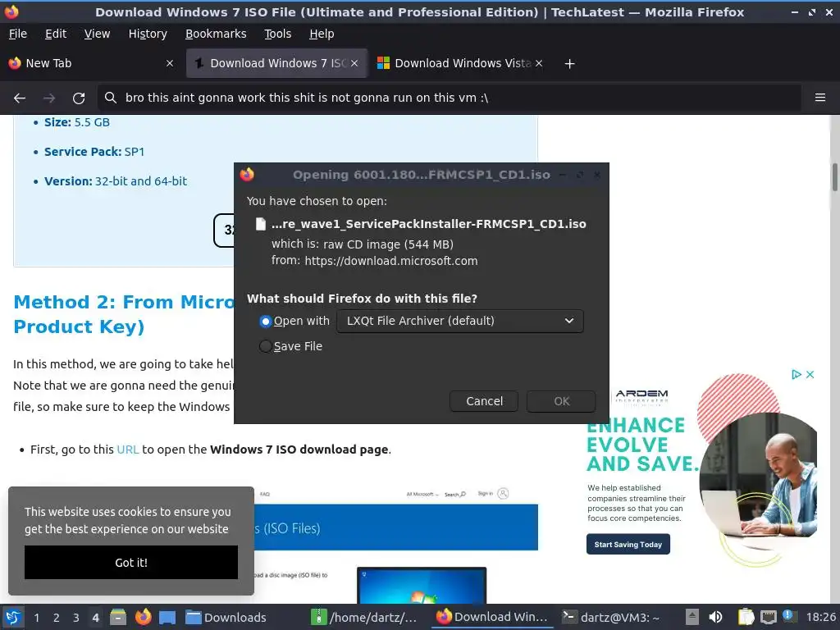Click the Download Win... Firefox taskbar entry

coord(492,617)
